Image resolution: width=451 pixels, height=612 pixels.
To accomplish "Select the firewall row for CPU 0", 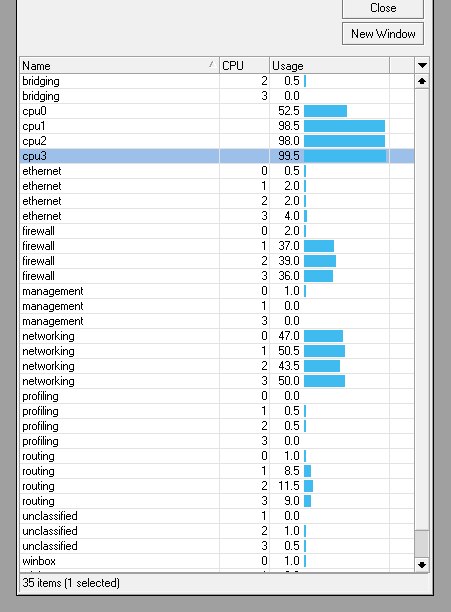I will pyautogui.click(x=217, y=231).
